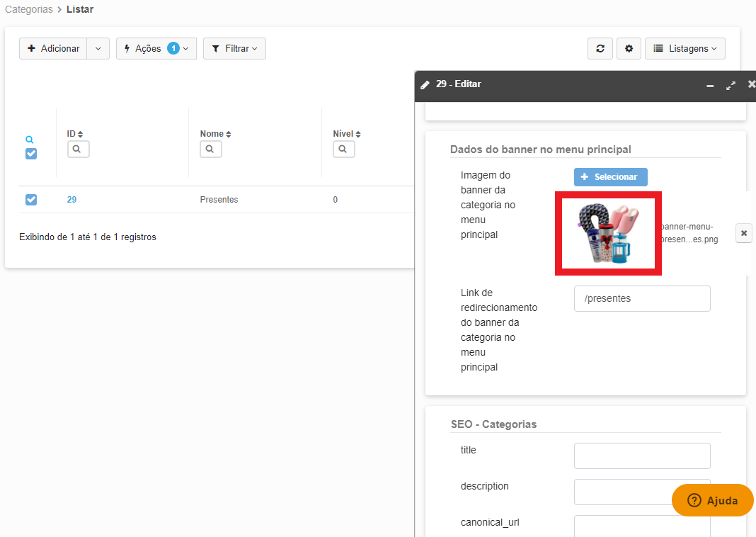Uncheck the row checkbox for ID 29
The image size is (756, 537).
31,200
